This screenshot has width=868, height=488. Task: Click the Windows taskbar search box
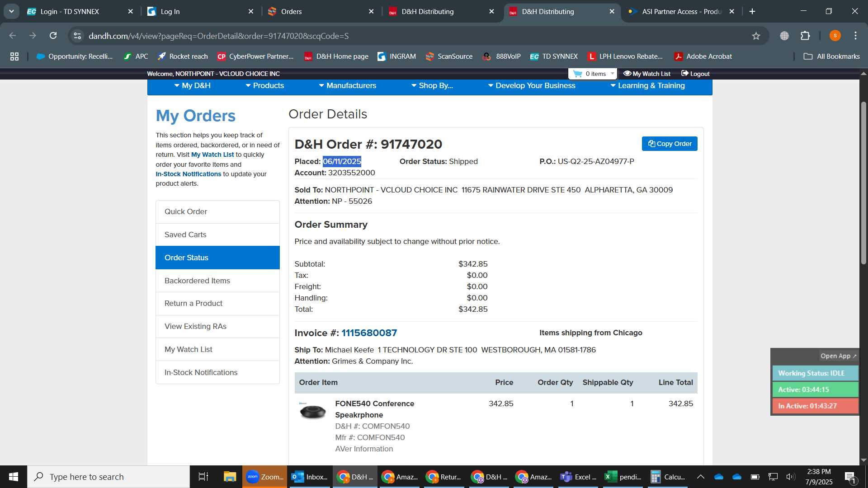coord(108,477)
